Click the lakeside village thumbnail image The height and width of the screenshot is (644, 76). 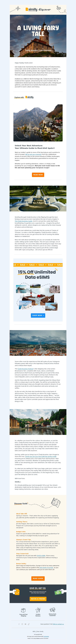(x=38, y=123)
